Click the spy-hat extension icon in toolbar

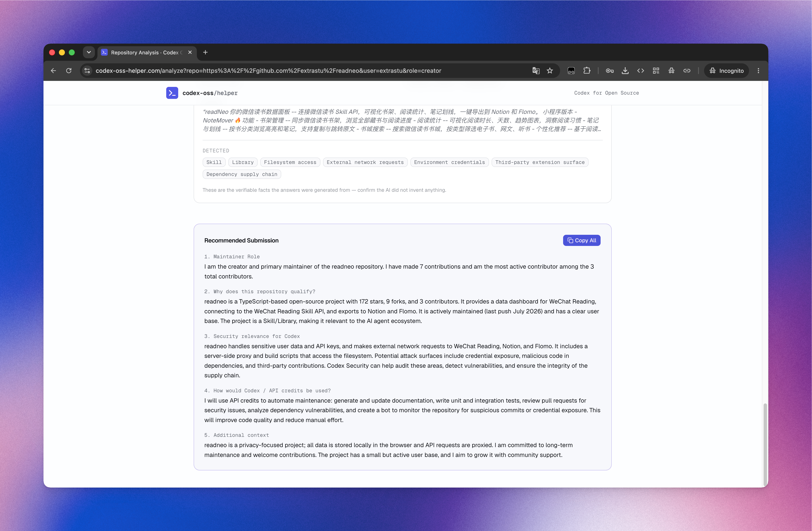pos(671,71)
